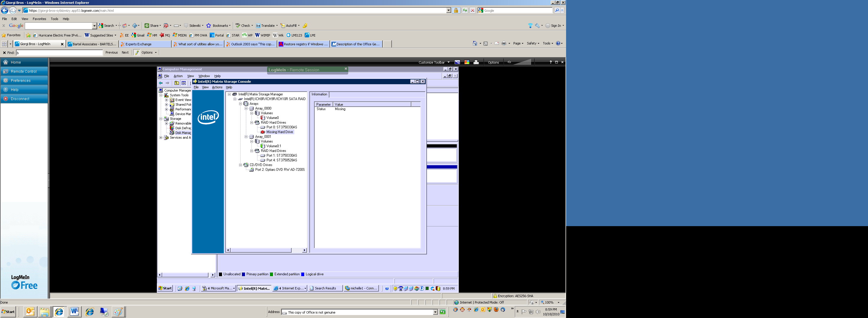Switch to the Experts Exchange browser tab
The width and height of the screenshot is (868, 318).
coord(145,44)
